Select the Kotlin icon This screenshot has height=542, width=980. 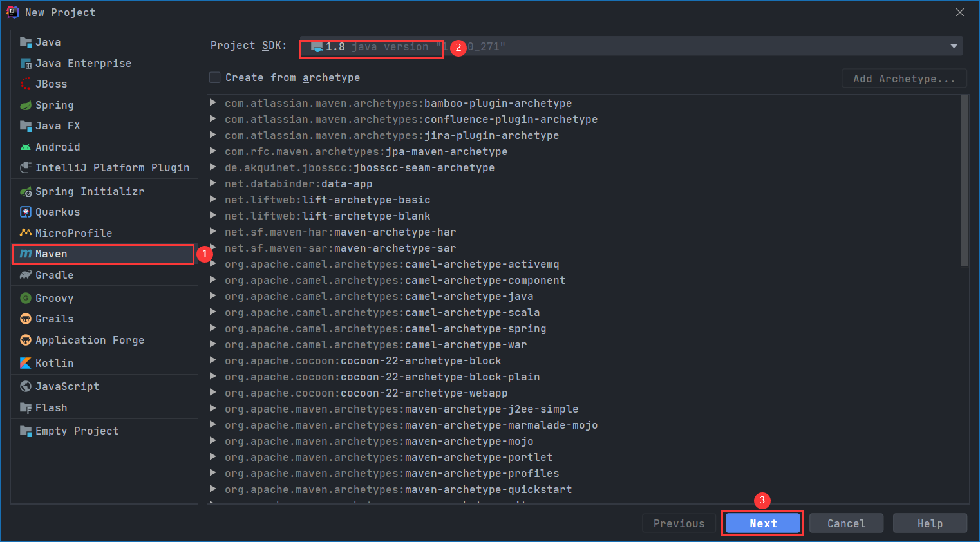click(26, 364)
